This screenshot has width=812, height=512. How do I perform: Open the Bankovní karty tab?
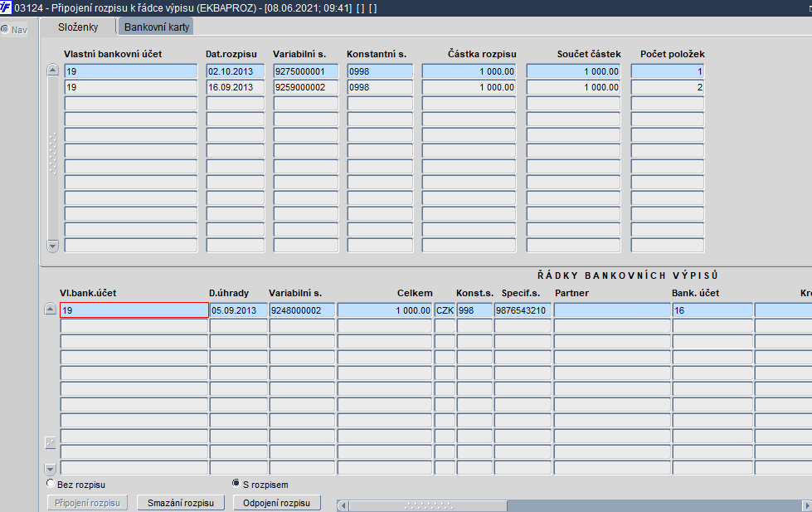click(157, 27)
